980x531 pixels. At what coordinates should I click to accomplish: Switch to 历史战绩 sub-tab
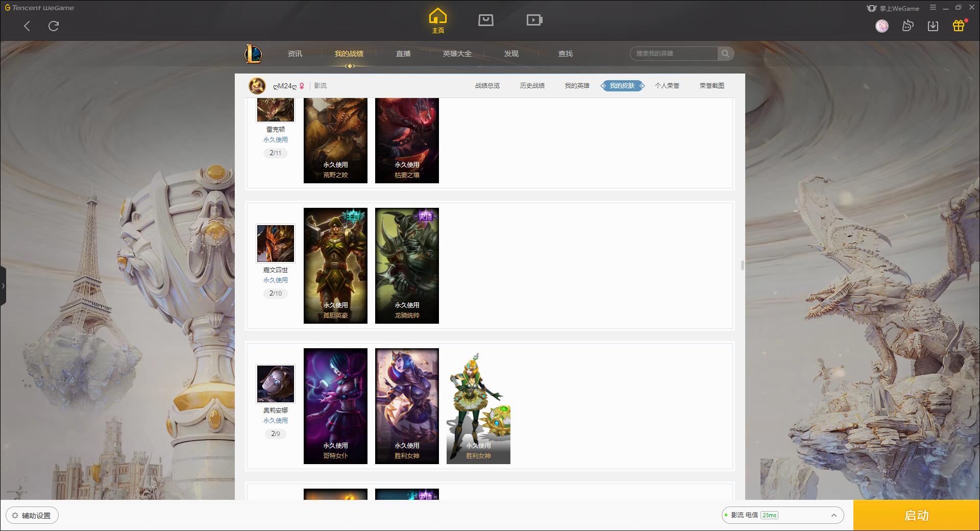pos(532,86)
